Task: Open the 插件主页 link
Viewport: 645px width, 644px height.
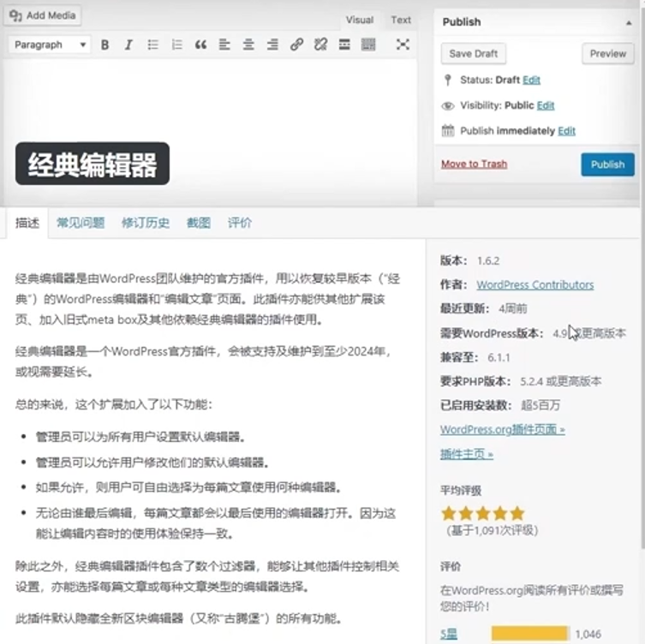Action: coord(467,454)
